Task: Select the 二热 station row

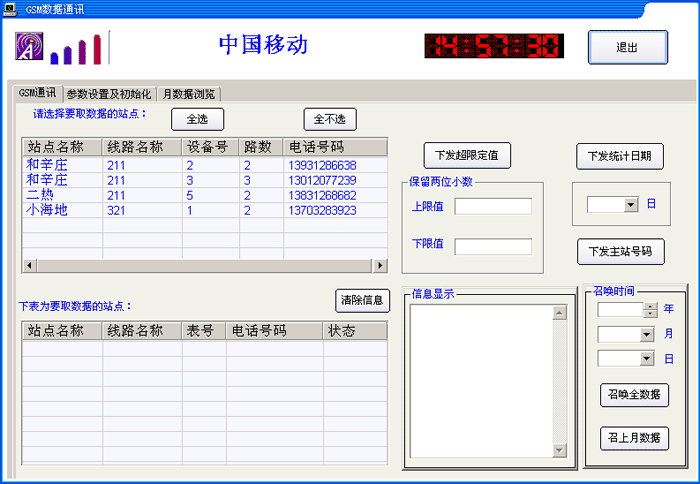Action: click(205, 195)
